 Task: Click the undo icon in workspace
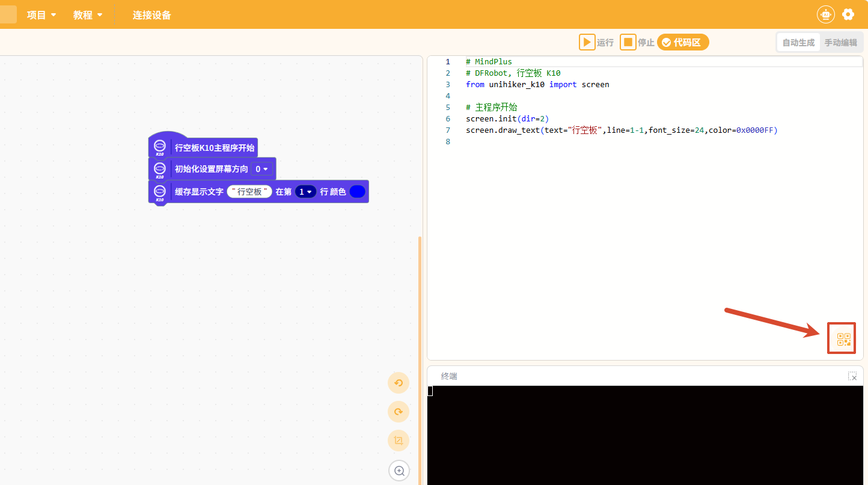point(399,383)
